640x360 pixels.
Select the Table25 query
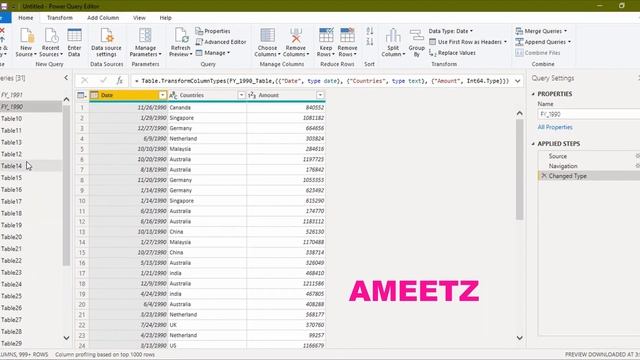tap(31, 296)
